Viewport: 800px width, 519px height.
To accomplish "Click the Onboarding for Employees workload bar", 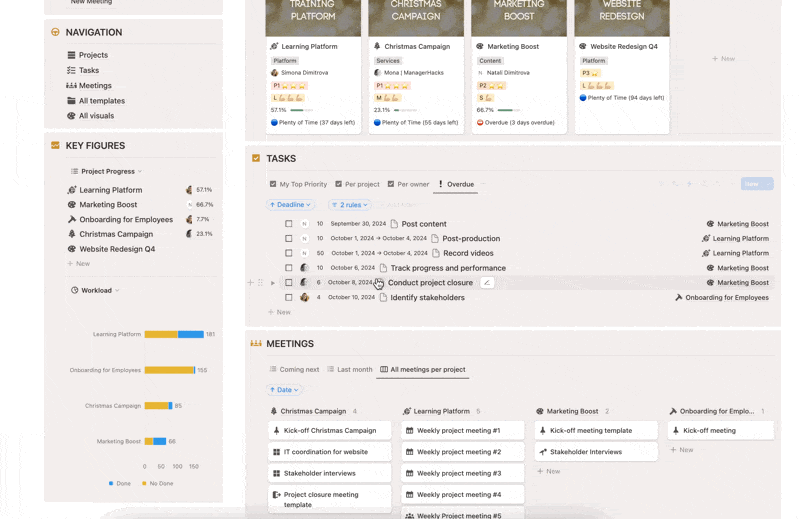I will [170, 370].
